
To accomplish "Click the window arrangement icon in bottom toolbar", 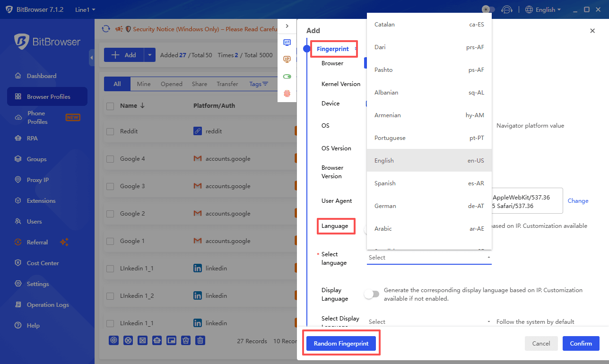I will click(171, 340).
